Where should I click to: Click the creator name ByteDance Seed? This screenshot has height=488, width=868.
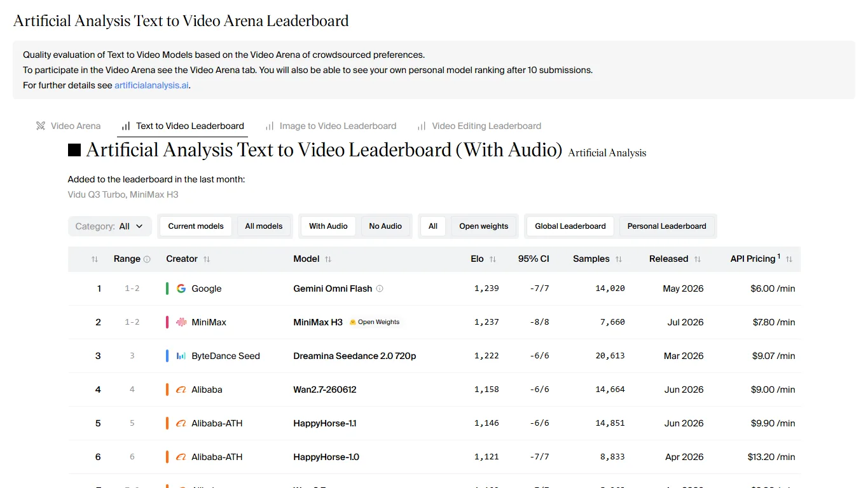point(226,356)
